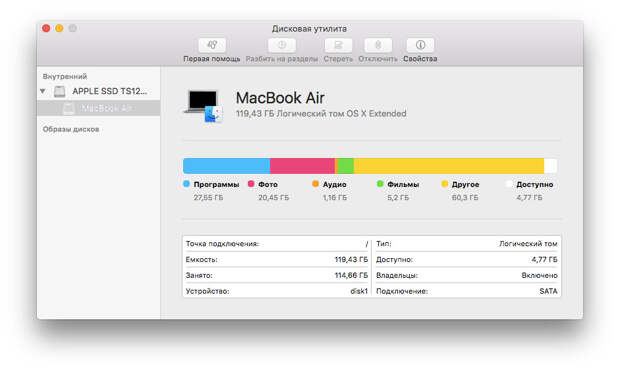
Task: Click the MacBook Air volume icon in sidebar
Action: pyautogui.click(x=69, y=108)
